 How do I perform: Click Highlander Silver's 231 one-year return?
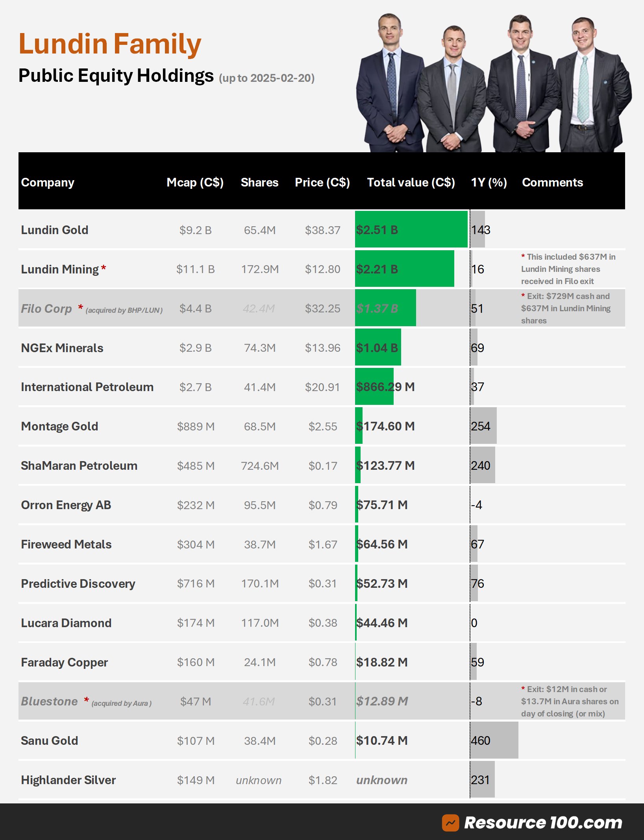pos(480,780)
